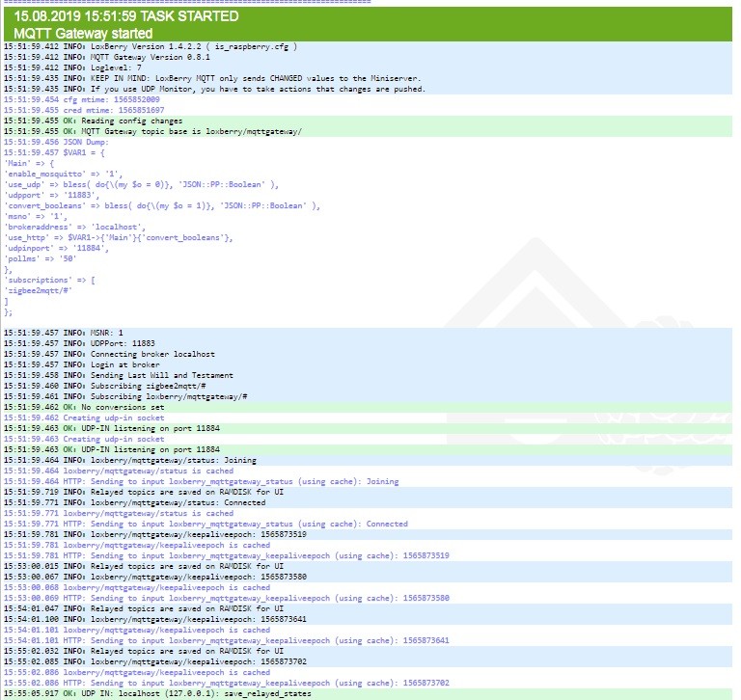Click the 'convert_booleans' config entry
741x700 pixels.
tap(162, 206)
